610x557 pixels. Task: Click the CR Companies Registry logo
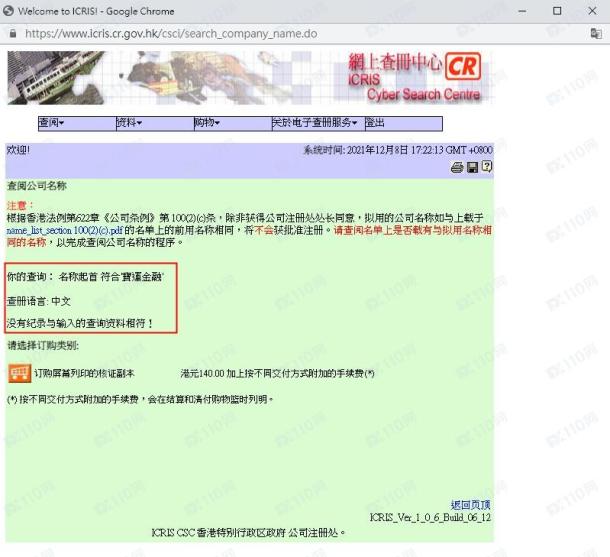[463, 66]
